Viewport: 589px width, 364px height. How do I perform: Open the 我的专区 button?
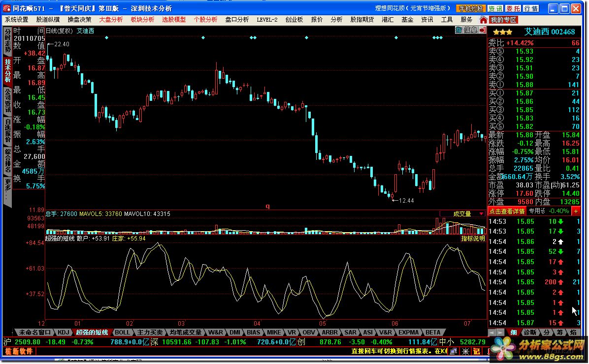503,20
